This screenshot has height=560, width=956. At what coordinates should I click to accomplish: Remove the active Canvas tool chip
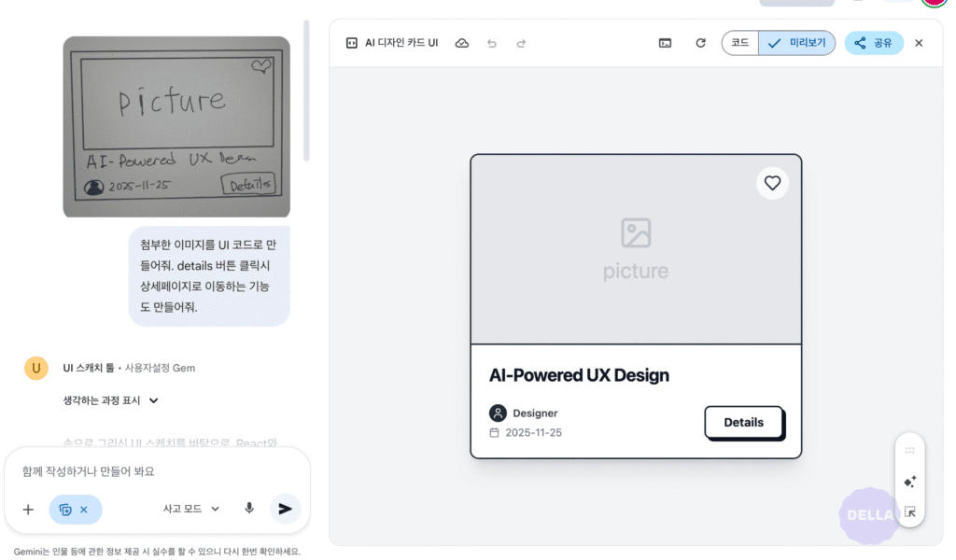click(x=83, y=510)
